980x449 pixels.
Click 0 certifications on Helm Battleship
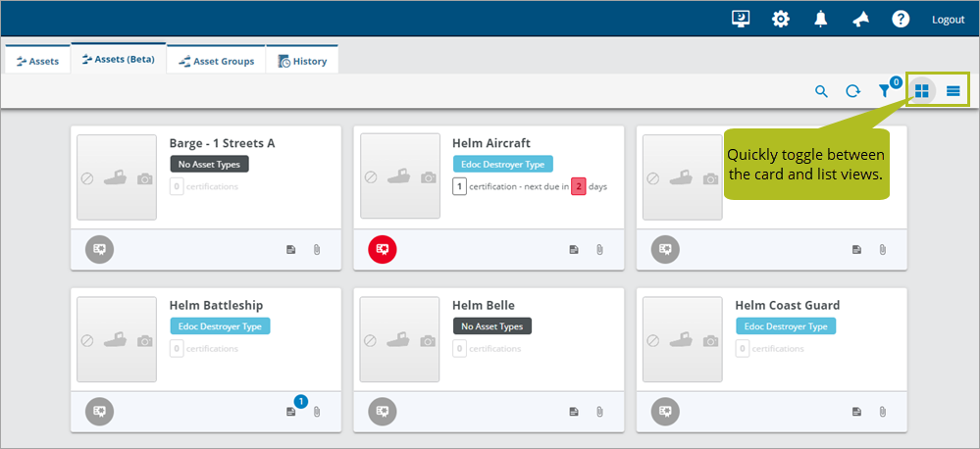204,348
